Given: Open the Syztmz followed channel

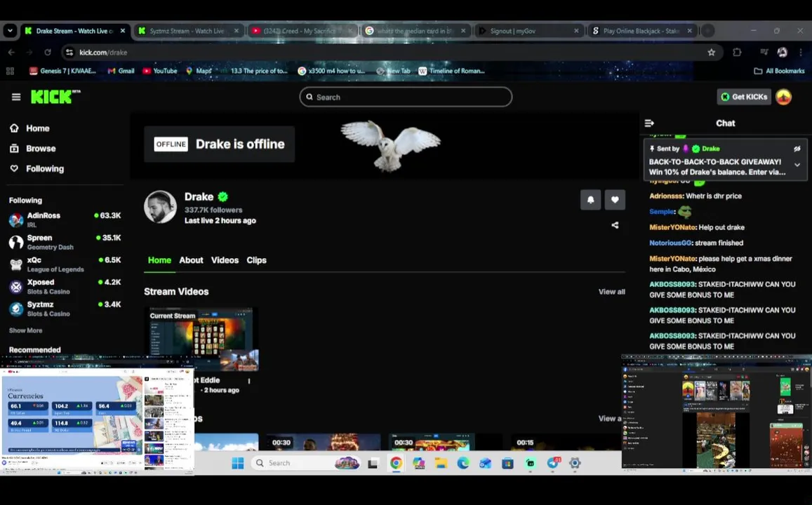Looking at the screenshot, I should tap(65, 309).
